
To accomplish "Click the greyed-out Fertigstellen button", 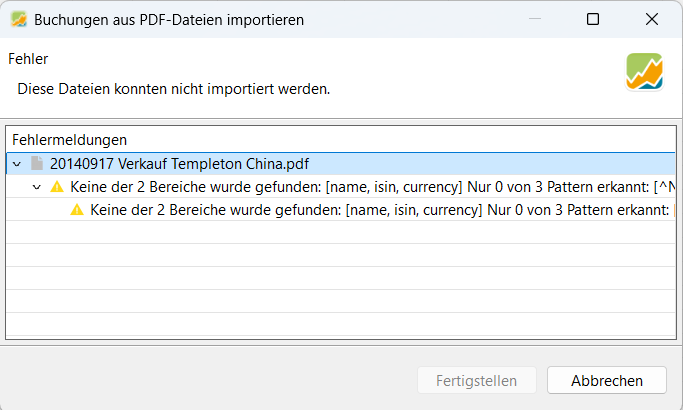I will [477, 380].
